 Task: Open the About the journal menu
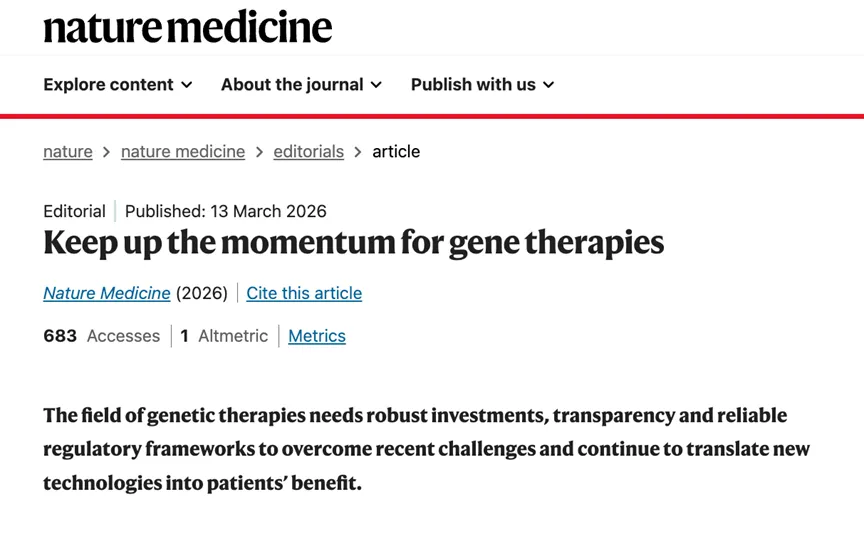click(x=292, y=85)
